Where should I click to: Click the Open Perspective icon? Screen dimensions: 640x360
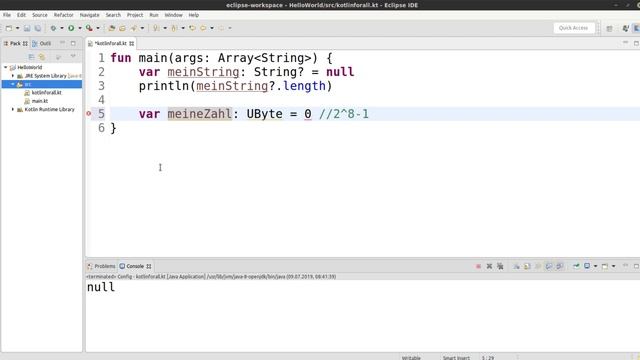click(x=609, y=28)
